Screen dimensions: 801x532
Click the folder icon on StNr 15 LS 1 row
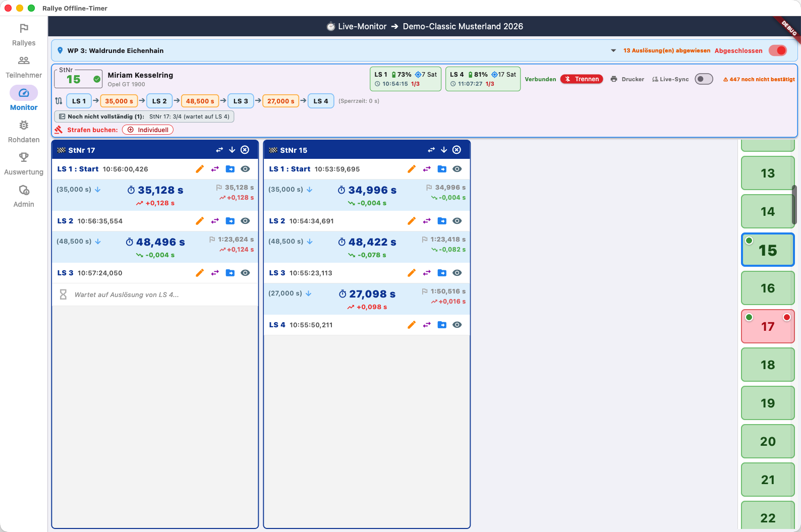tap(442, 169)
